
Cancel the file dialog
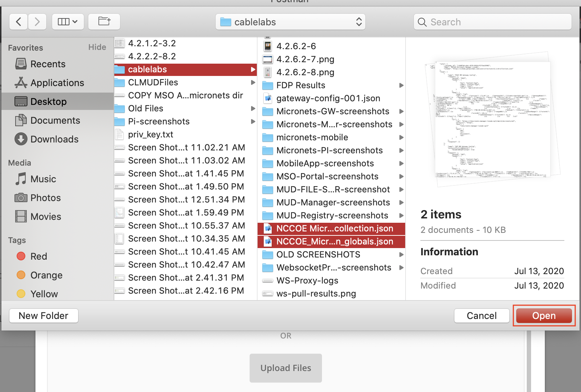482,316
